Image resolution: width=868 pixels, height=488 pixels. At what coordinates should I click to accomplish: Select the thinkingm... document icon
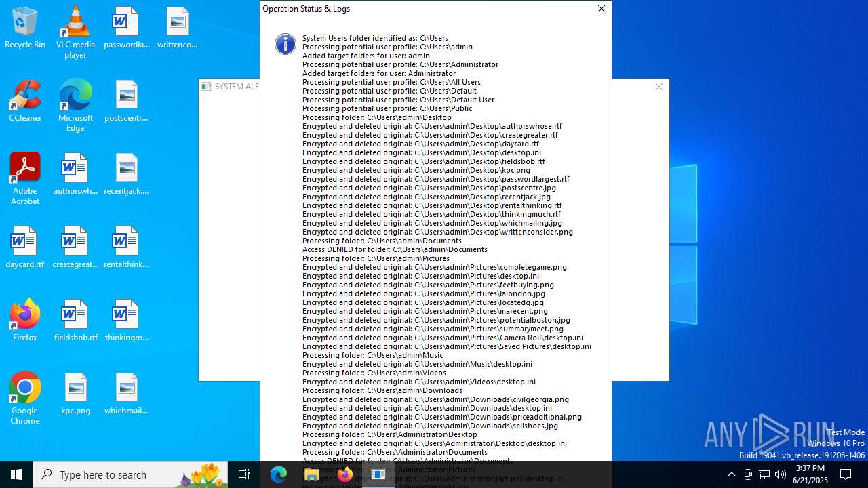tap(126, 321)
